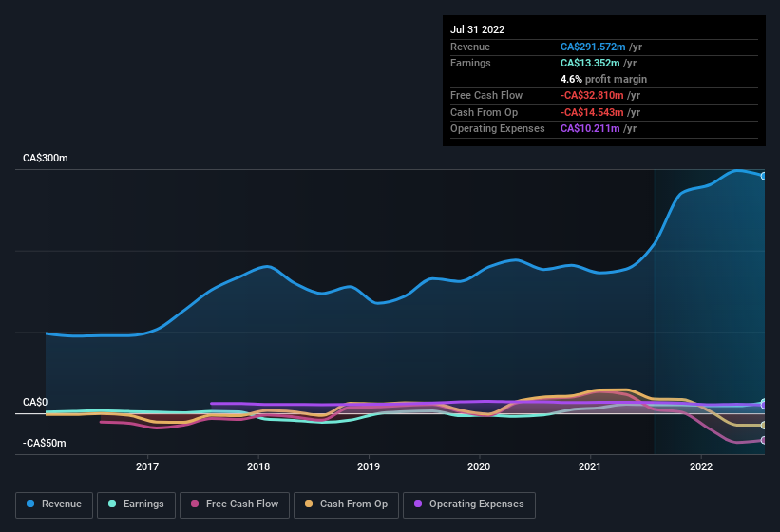The height and width of the screenshot is (532, 780).
Task: Click the Free Cash Flow label in tooltip
Action: coord(486,95)
